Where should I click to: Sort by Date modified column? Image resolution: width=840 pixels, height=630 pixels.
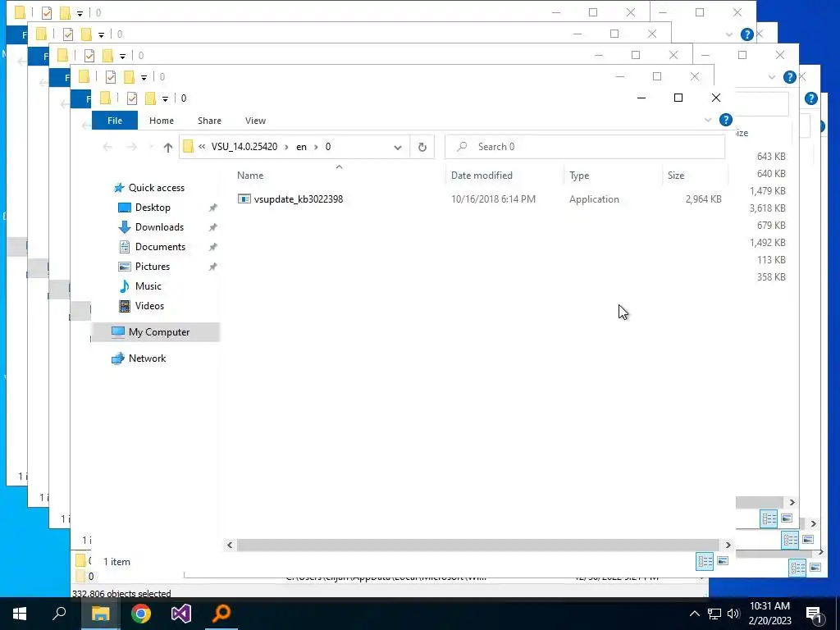point(482,176)
